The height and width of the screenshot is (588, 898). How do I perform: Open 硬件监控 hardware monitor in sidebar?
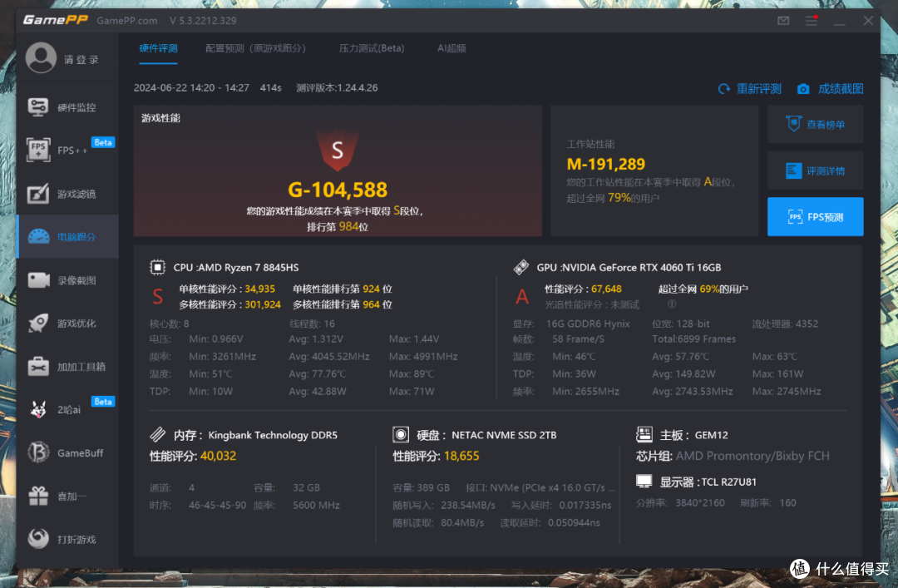click(x=67, y=107)
